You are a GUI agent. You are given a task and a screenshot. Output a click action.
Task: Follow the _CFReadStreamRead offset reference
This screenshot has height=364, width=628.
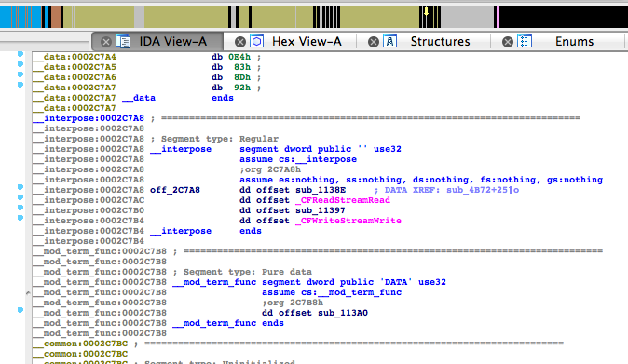click(343, 200)
